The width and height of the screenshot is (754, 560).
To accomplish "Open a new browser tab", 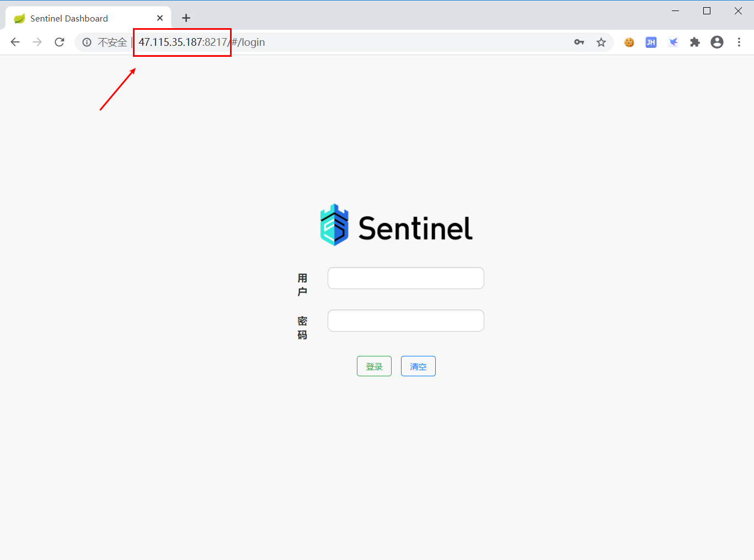I will pyautogui.click(x=186, y=18).
